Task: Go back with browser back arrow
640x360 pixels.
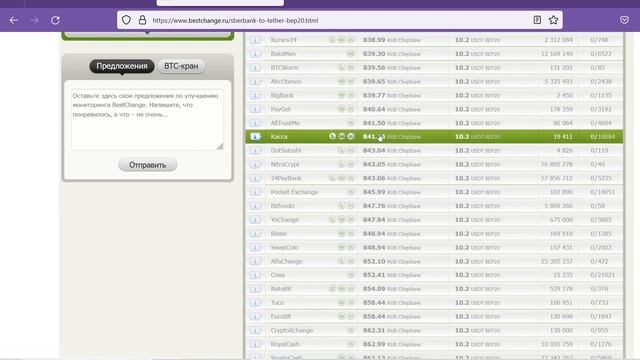Action: tap(14, 20)
